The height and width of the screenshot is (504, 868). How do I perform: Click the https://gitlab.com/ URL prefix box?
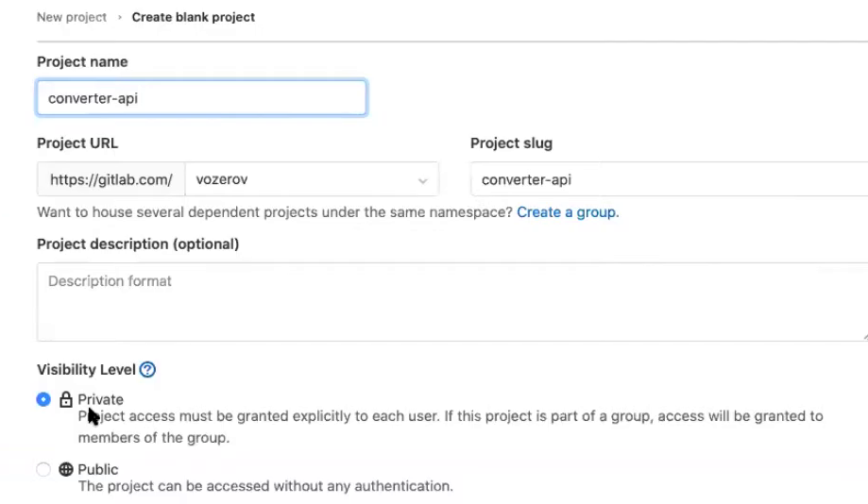point(111,179)
